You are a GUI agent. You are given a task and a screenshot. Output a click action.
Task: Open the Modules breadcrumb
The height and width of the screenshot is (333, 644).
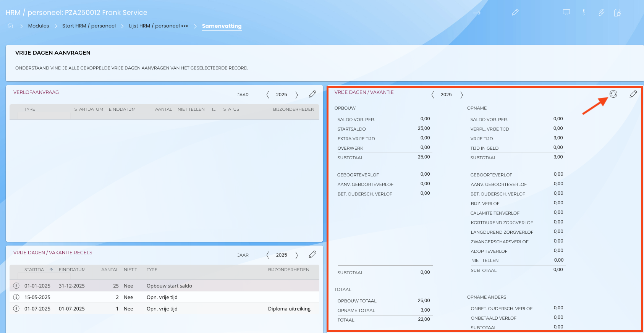[x=39, y=26]
